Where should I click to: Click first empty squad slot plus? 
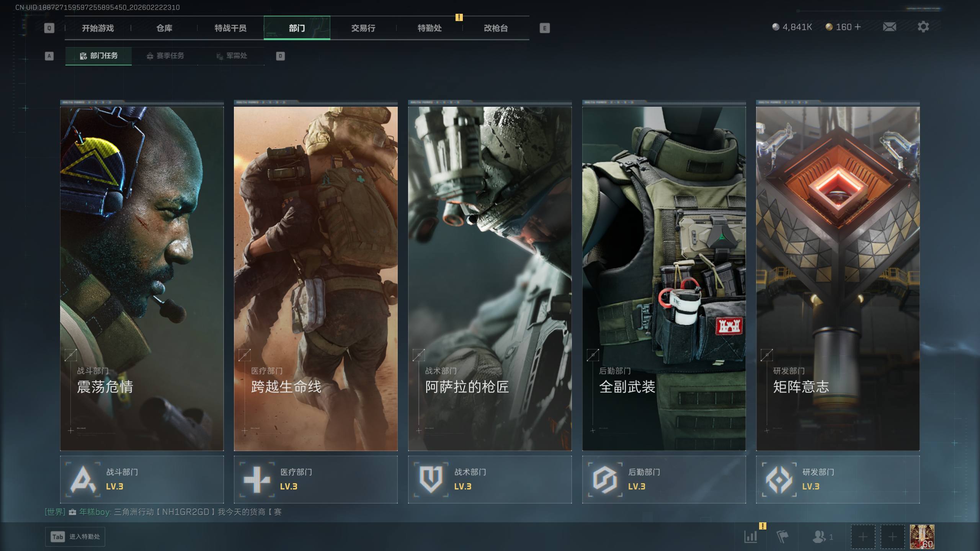tap(863, 537)
